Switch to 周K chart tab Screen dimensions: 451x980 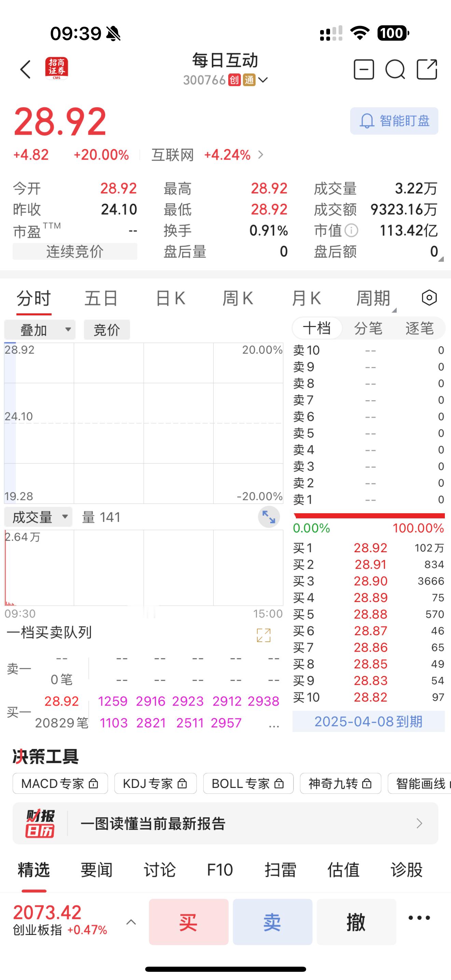(x=238, y=298)
